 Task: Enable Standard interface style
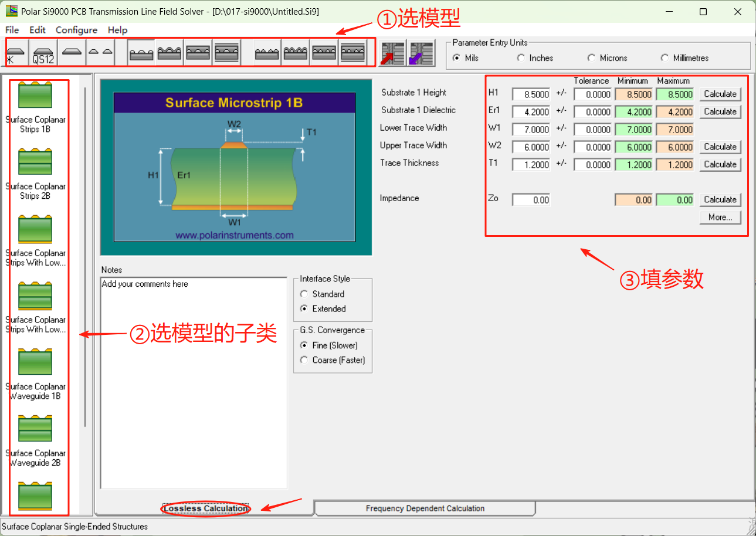click(x=304, y=294)
